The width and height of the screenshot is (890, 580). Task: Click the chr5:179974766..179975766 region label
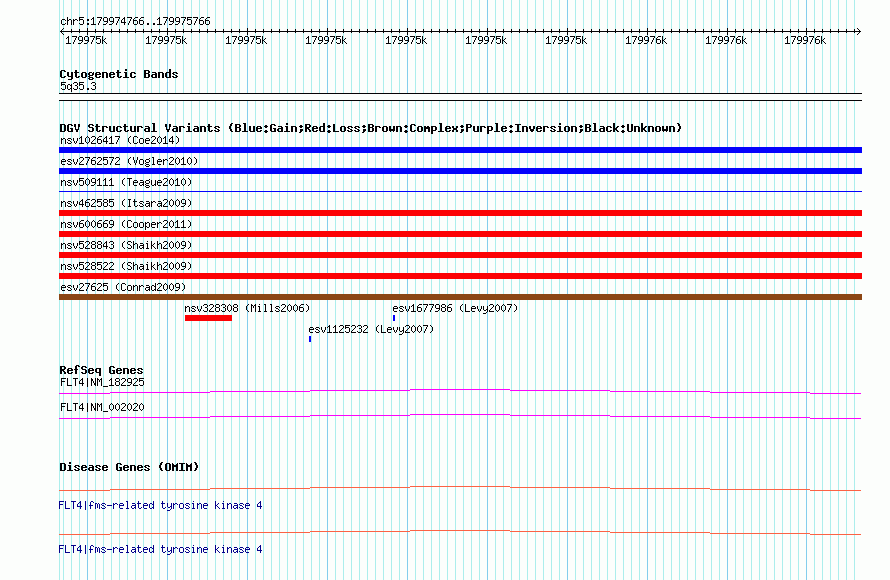[135, 22]
